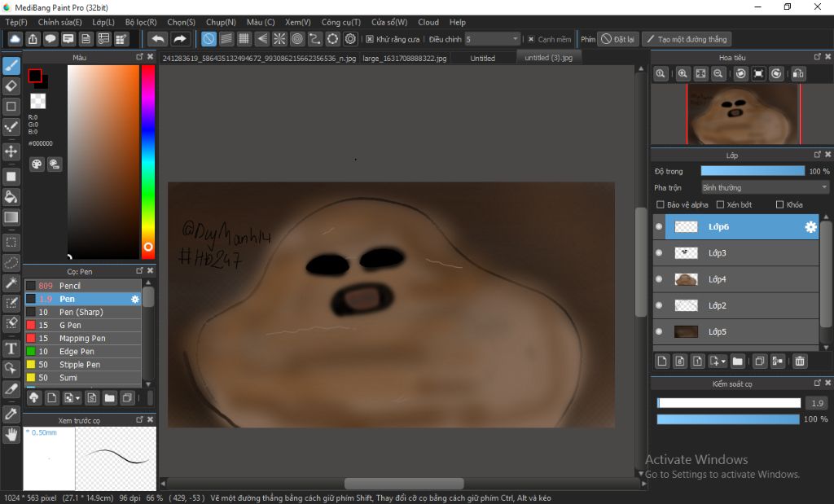This screenshot has height=504, width=834.
Task: Turn off snap with the circle-slash icon
Action: (208, 39)
